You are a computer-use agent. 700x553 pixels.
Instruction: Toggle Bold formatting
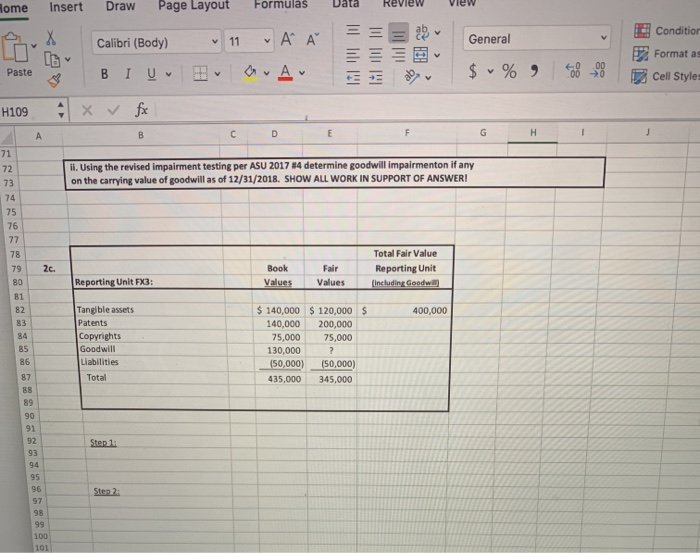(x=104, y=74)
